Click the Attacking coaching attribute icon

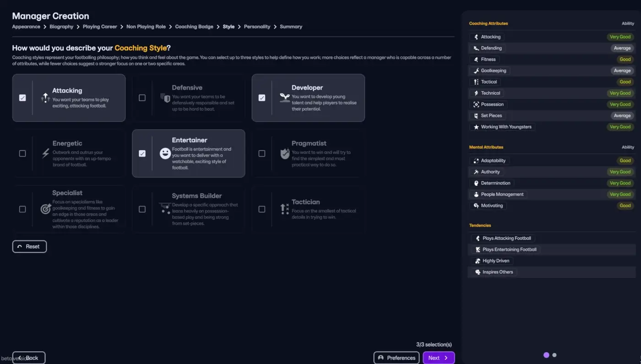[x=476, y=37]
